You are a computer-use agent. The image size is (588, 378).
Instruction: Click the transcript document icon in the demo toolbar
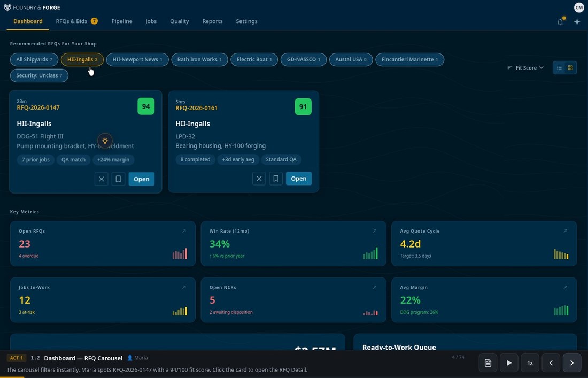[488, 362]
